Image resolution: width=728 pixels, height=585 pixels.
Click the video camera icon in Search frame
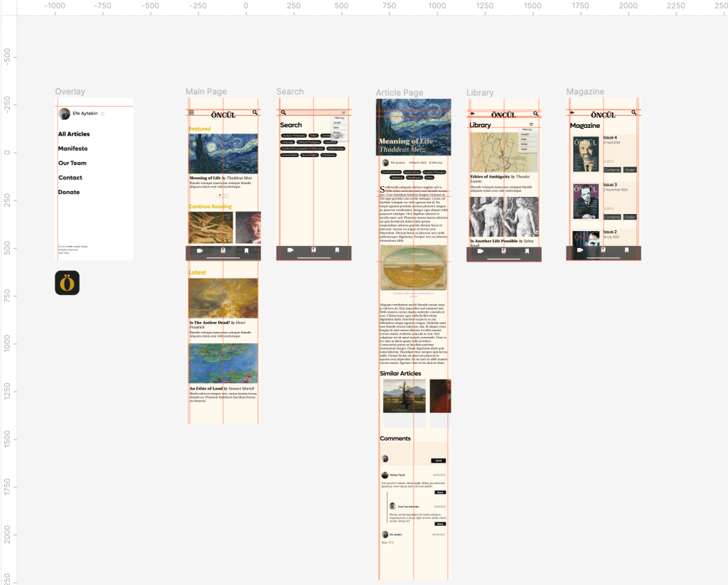tap(290, 250)
